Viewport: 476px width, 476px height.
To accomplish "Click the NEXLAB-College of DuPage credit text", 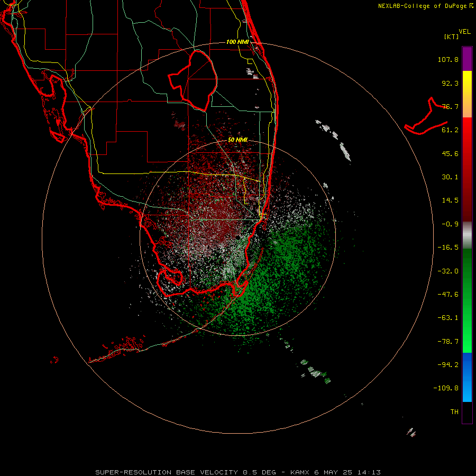I will (x=425, y=6).
